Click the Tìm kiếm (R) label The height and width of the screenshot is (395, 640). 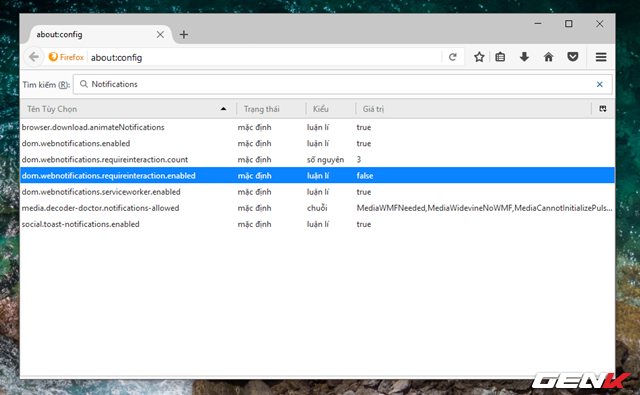(x=46, y=85)
